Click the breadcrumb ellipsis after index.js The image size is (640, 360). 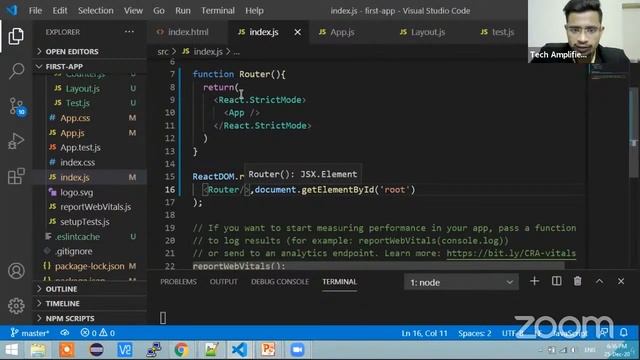(237, 52)
